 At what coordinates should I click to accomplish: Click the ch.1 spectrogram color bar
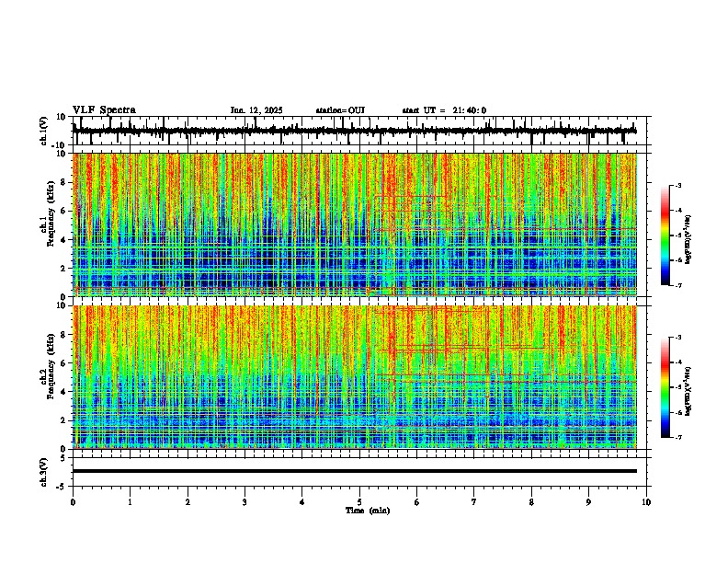coord(665,236)
